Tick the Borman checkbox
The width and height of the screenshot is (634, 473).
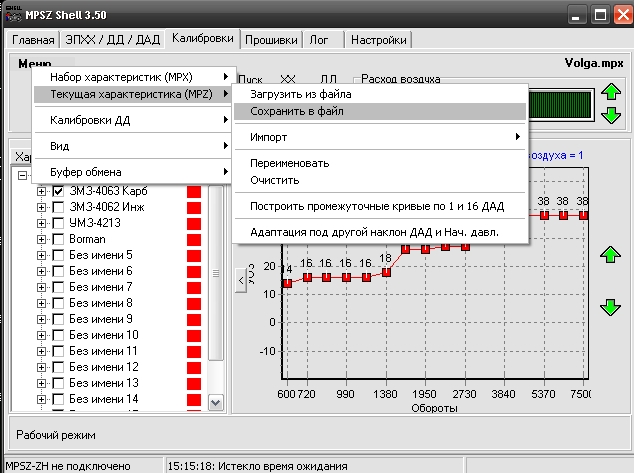pos(58,239)
